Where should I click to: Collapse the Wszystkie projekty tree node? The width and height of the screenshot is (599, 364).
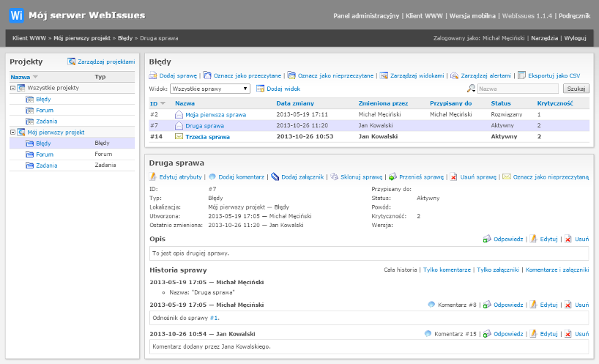[12, 88]
